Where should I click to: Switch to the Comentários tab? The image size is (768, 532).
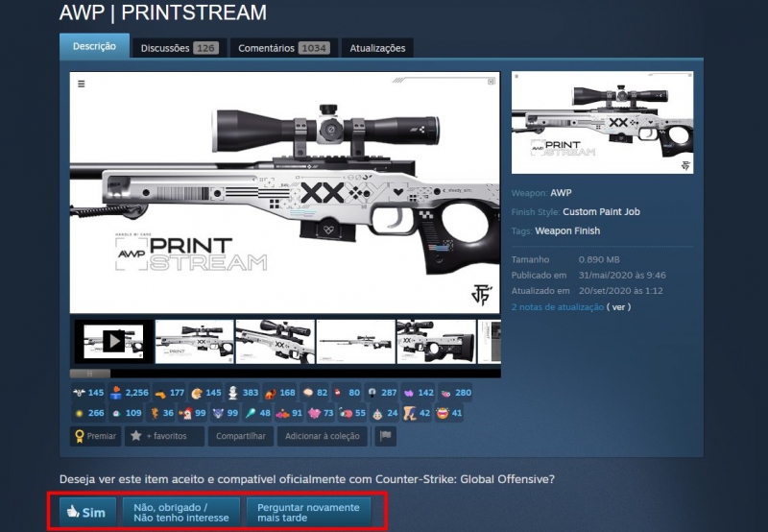(x=284, y=48)
